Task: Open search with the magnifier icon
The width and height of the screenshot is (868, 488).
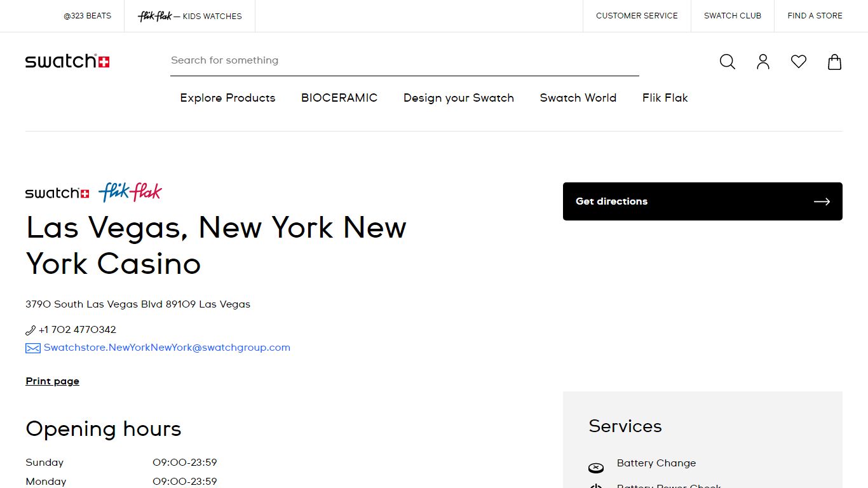Action: [x=728, y=62]
